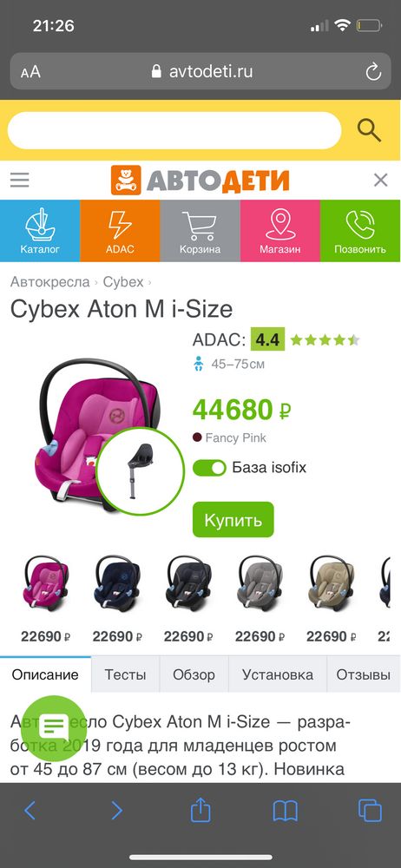Switch to the Установка tab
Viewport: 401px width, 868px height.
pos(278,674)
